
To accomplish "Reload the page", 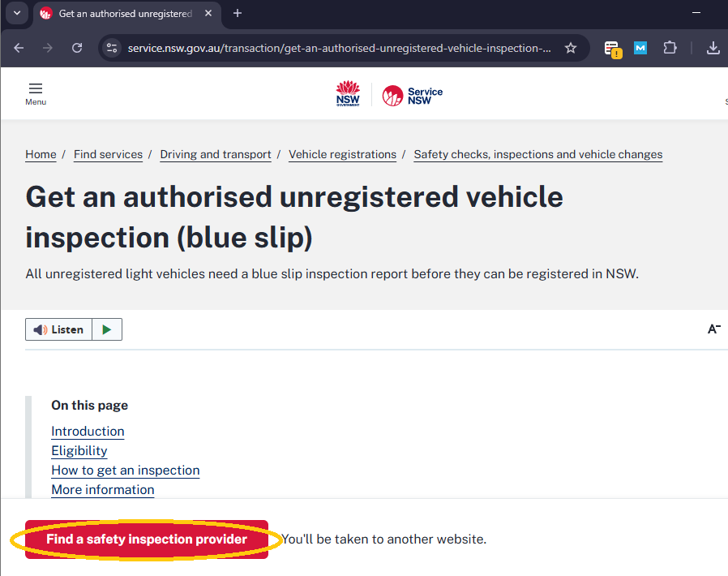I will 77,48.
